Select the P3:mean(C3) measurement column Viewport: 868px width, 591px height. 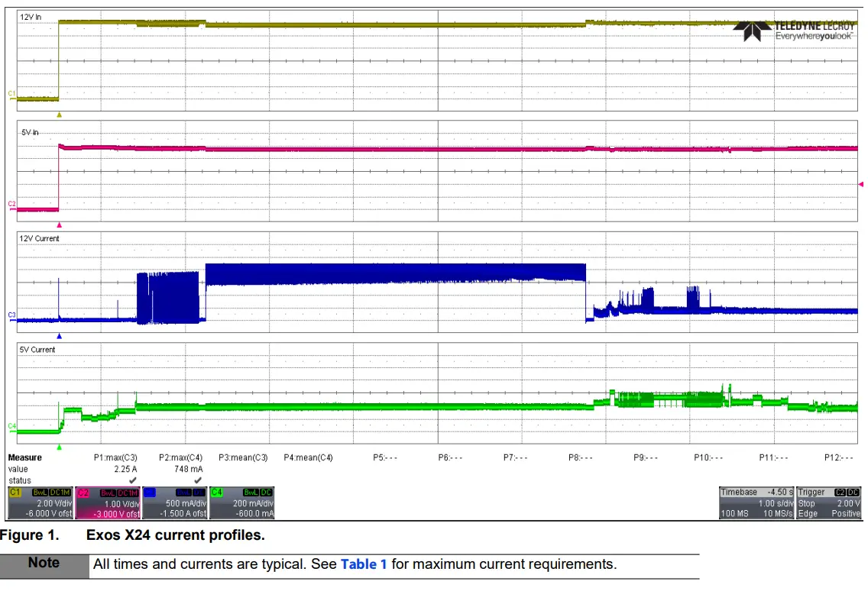click(243, 458)
